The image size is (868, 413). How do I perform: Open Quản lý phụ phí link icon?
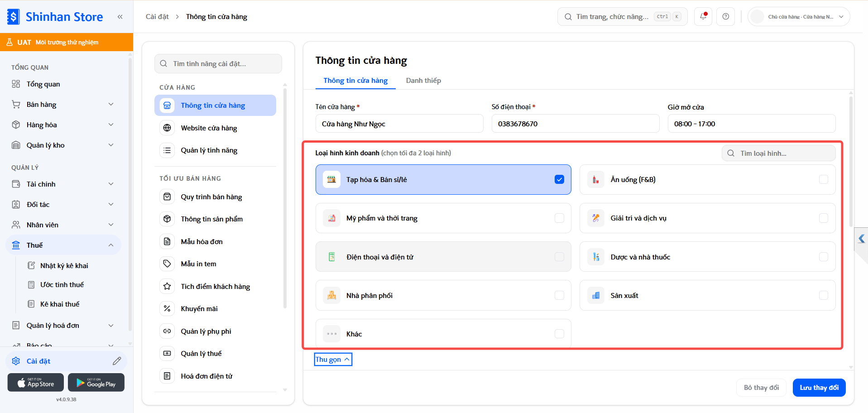click(x=167, y=331)
